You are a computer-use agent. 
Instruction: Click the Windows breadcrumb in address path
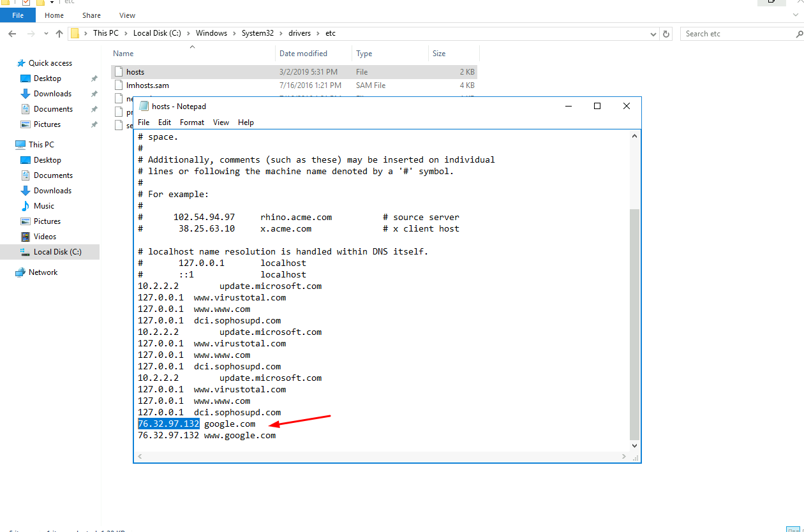(211, 34)
